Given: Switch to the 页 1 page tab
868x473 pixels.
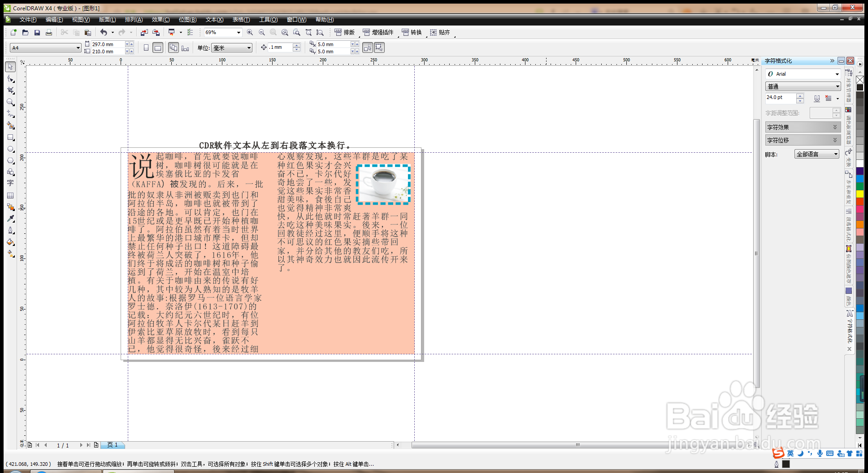Looking at the screenshot, I should pos(113,445).
